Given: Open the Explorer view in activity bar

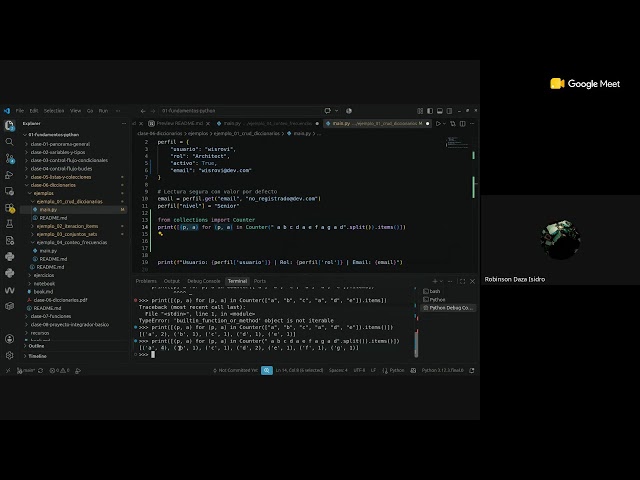Looking at the screenshot, I should click(9, 125).
